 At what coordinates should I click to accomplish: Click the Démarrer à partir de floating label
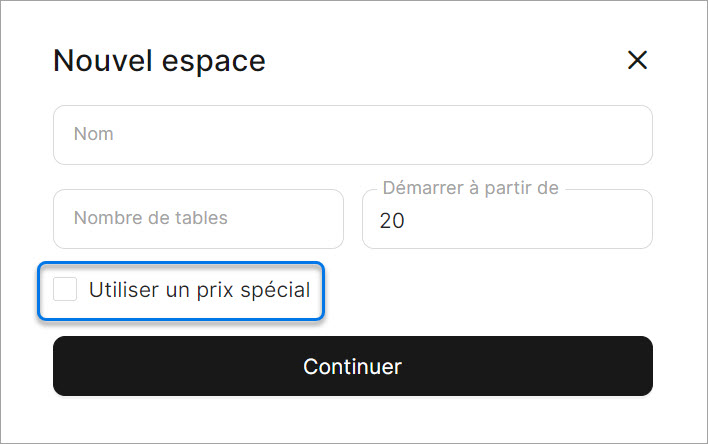470,188
